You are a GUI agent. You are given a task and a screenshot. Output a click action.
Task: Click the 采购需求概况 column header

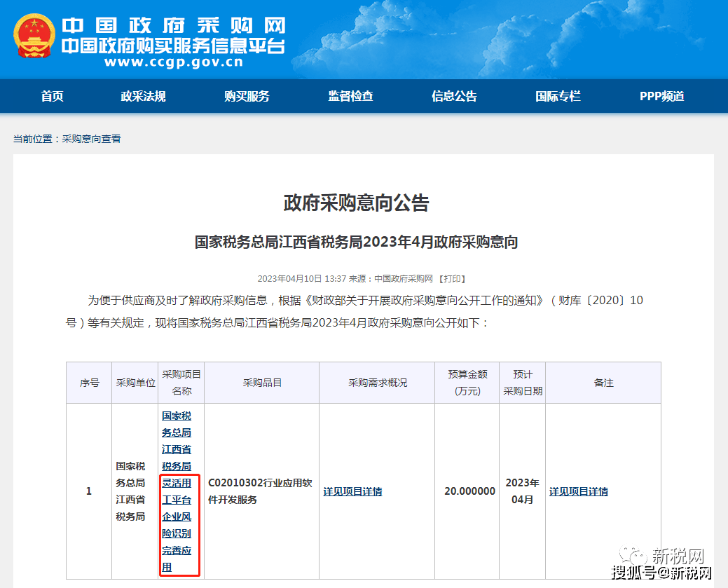pos(377,383)
